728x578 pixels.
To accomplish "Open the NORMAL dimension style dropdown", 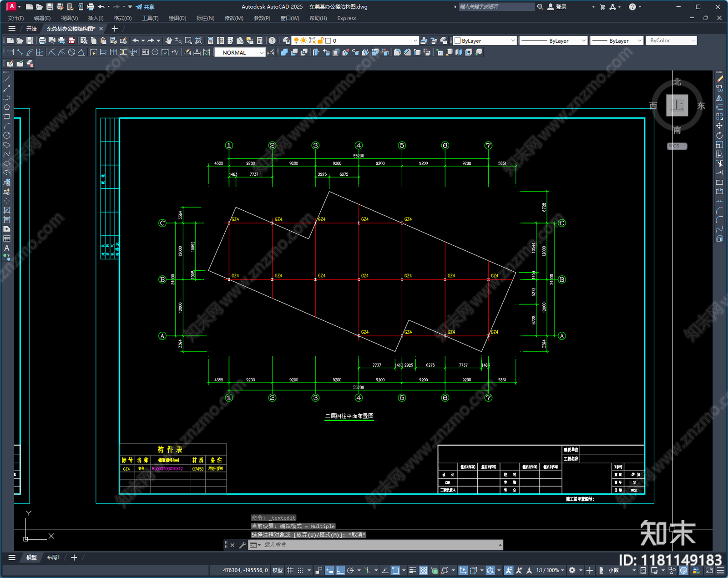I will pyautogui.click(x=239, y=52).
